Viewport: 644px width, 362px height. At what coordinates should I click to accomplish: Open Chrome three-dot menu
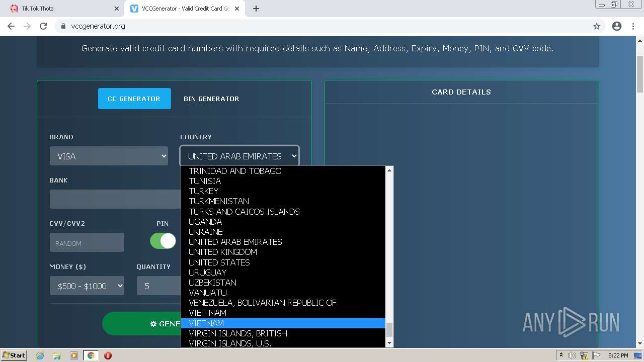click(x=633, y=26)
